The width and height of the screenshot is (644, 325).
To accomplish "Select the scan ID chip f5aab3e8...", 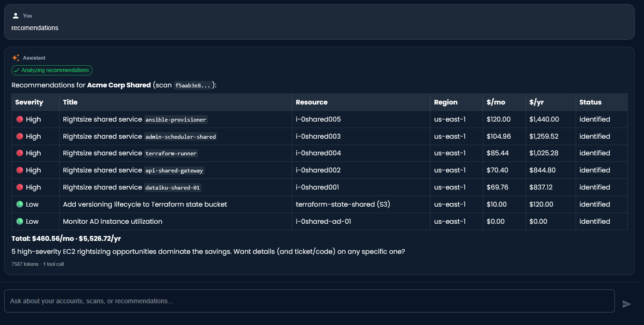I will [193, 86].
